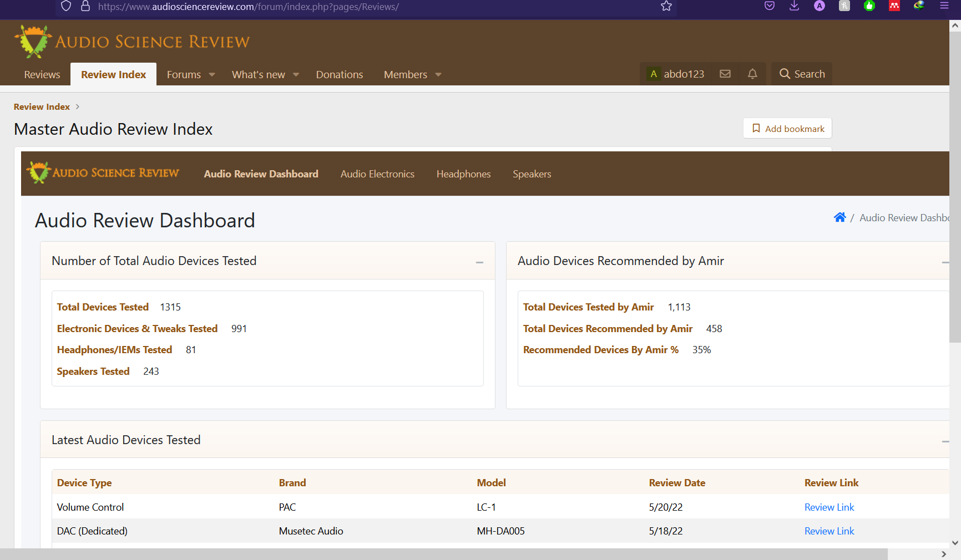Click the shield tracking protection icon
This screenshot has width=961, height=560.
pos(66,6)
